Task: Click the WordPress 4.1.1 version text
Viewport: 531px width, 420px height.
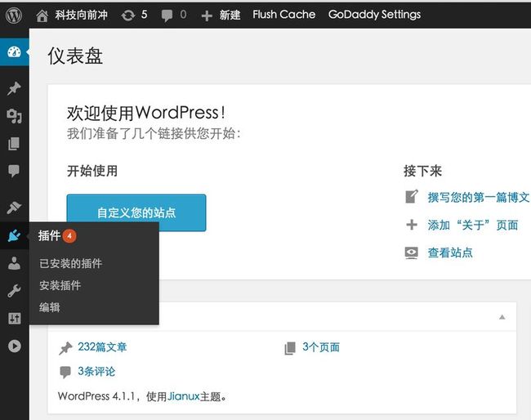Action: (x=96, y=396)
